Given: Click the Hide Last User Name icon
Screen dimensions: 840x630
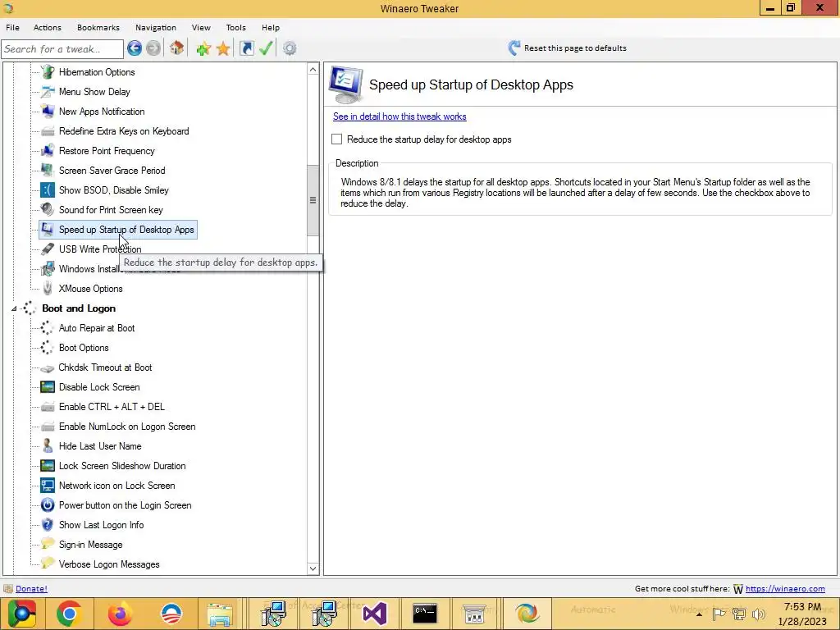Looking at the screenshot, I should pyautogui.click(x=48, y=445).
